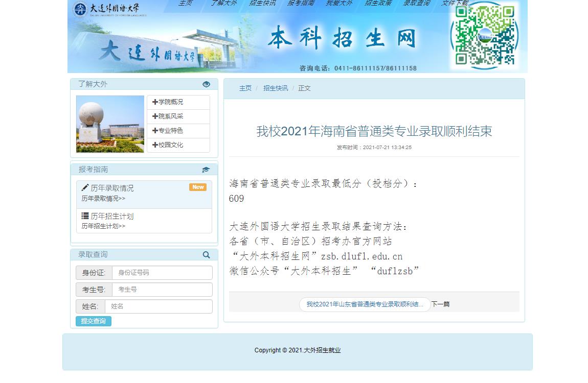Click the 本科招生网 banner title
Screen dimensions: 588x383
342,38
